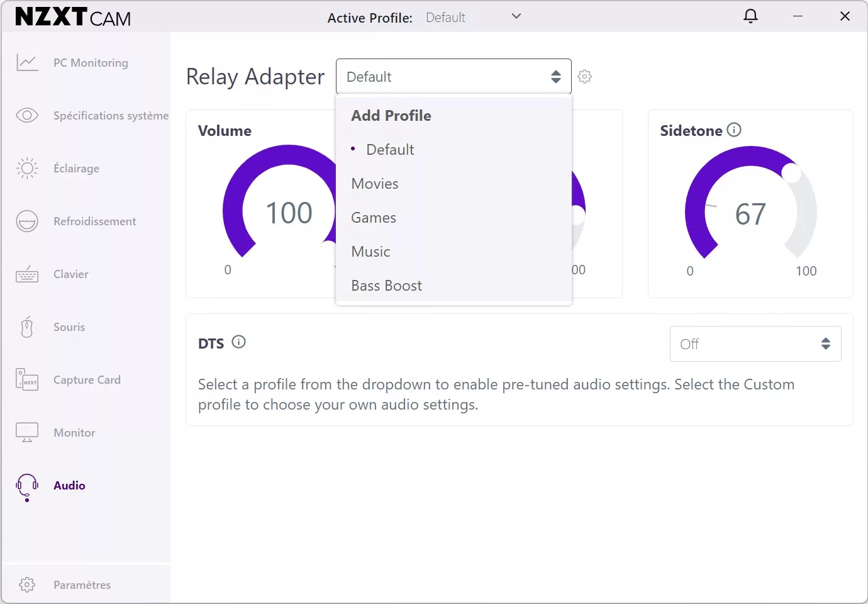The image size is (868, 604).
Task: Choose the Movies profile option
Action: 375,184
